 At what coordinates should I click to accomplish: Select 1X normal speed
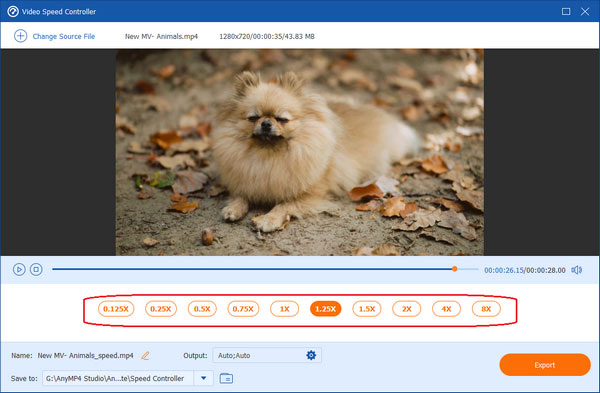point(284,309)
